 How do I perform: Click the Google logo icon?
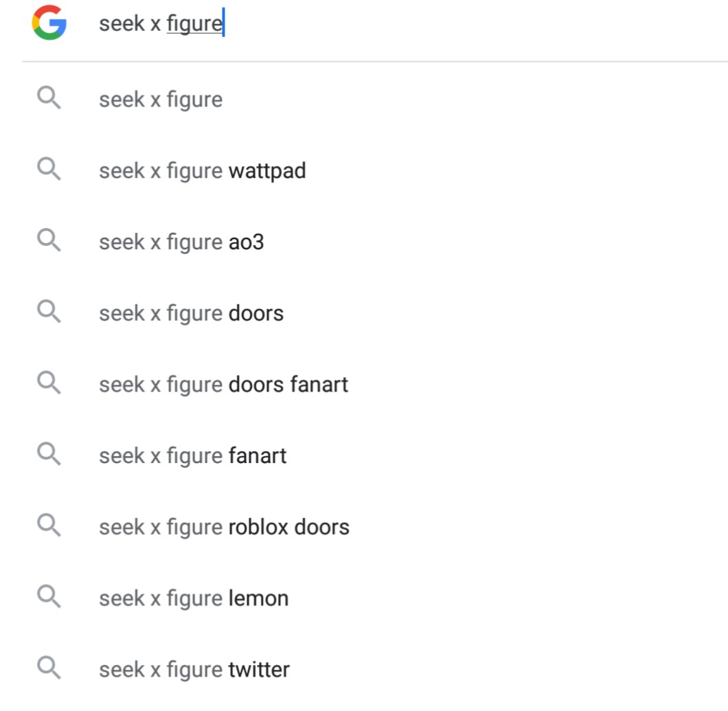49,23
